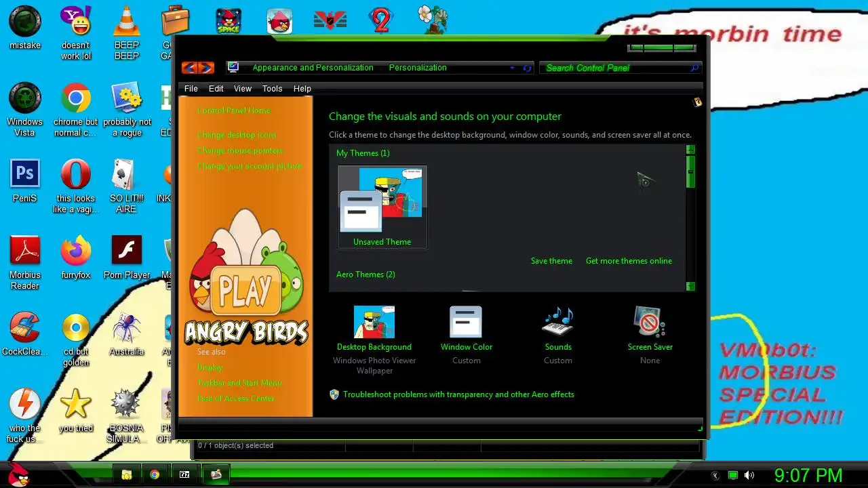Open the address bar history dropdown arrow
The height and width of the screenshot is (488, 868).
click(x=513, y=68)
